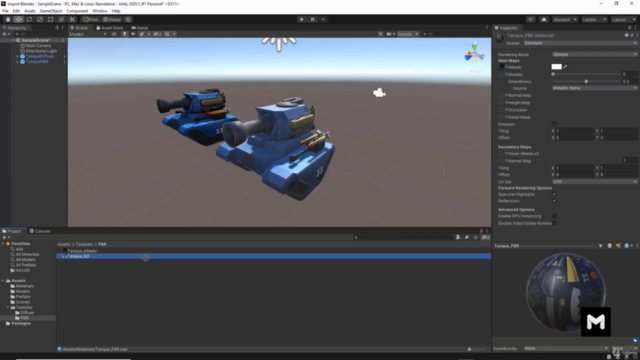The width and height of the screenshot is (640, 360).
Task: Click the Normal Map texture slot
Action: [x=501, y=96]
